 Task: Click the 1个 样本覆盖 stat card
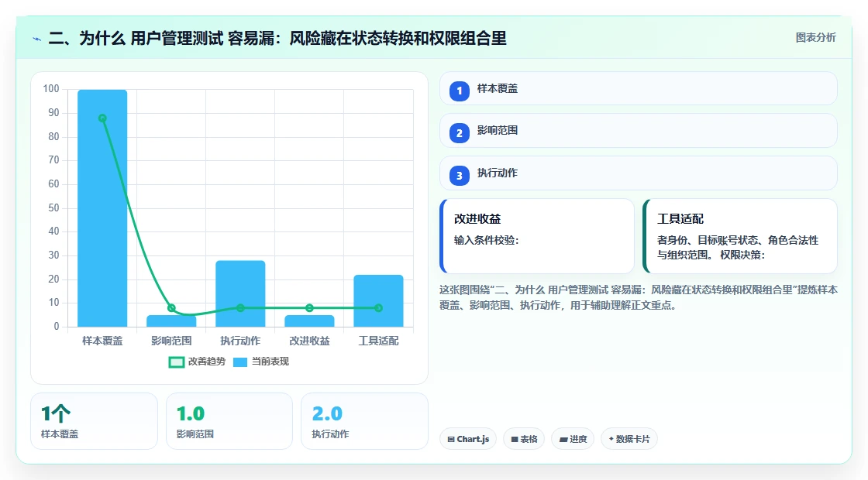[x=94, y=421]
